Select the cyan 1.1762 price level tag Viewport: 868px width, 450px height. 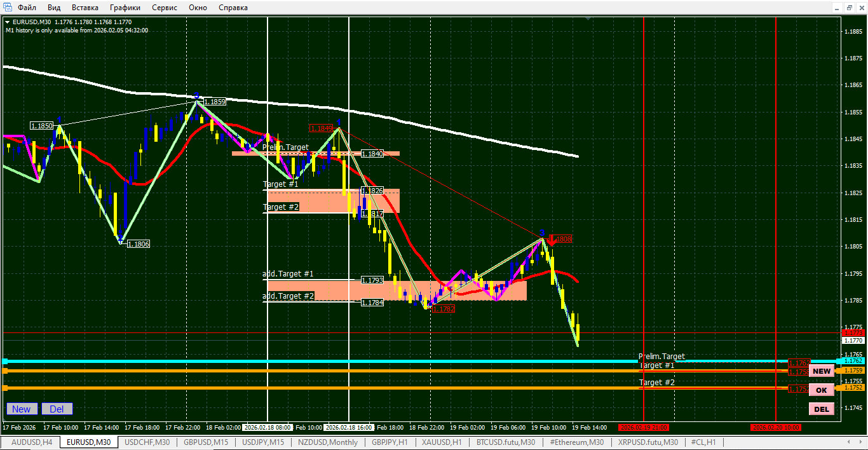coord(853,360)
